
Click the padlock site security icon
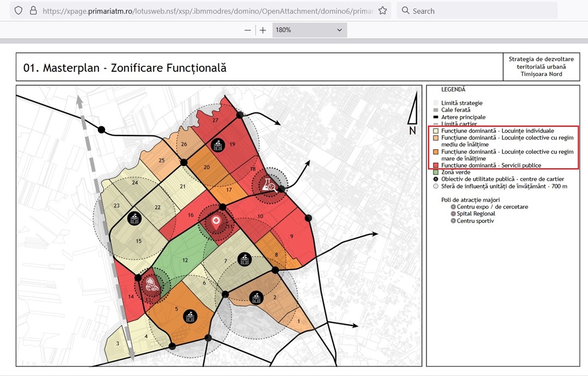[x=33, y=10]
